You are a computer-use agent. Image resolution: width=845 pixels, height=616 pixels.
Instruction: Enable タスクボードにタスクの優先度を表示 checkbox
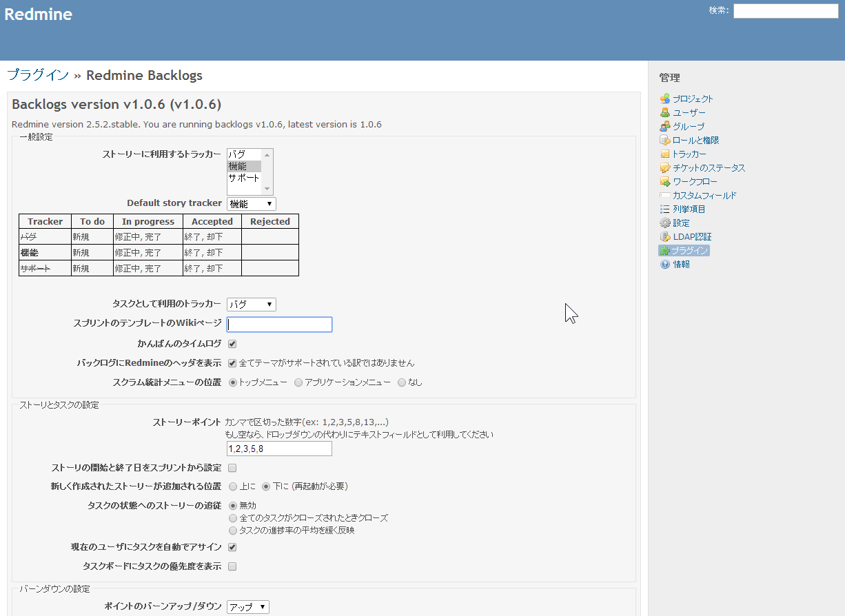coord(232,566)
